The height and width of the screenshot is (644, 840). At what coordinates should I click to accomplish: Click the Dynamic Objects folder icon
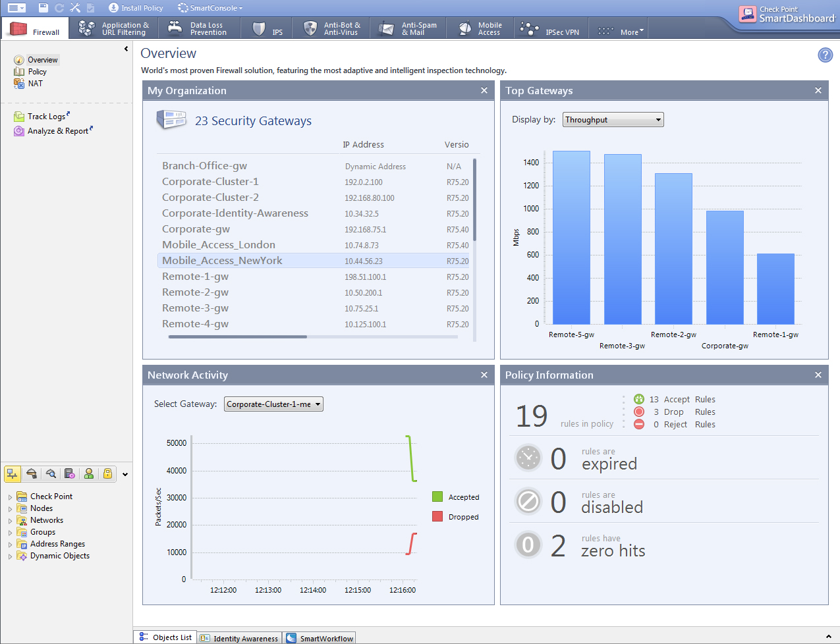point(22,556)
